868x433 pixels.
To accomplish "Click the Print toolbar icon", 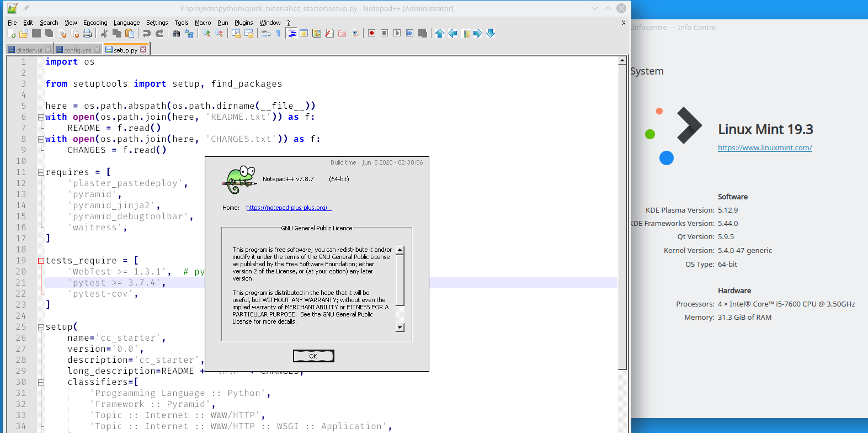I will pyautogui.click(x=87, y=33).
